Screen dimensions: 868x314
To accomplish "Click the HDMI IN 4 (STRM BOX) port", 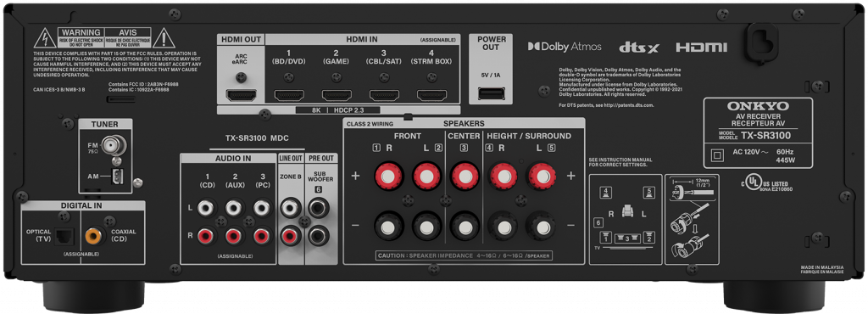I will 431,95.
